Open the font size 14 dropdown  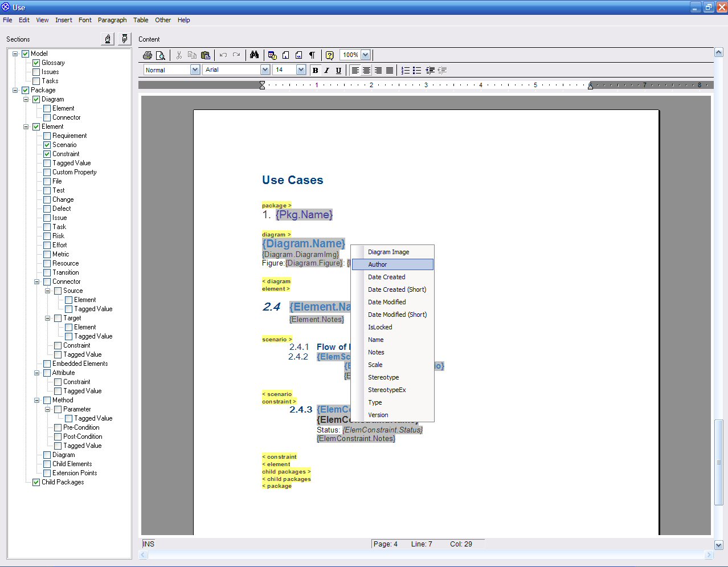(301, 70)
